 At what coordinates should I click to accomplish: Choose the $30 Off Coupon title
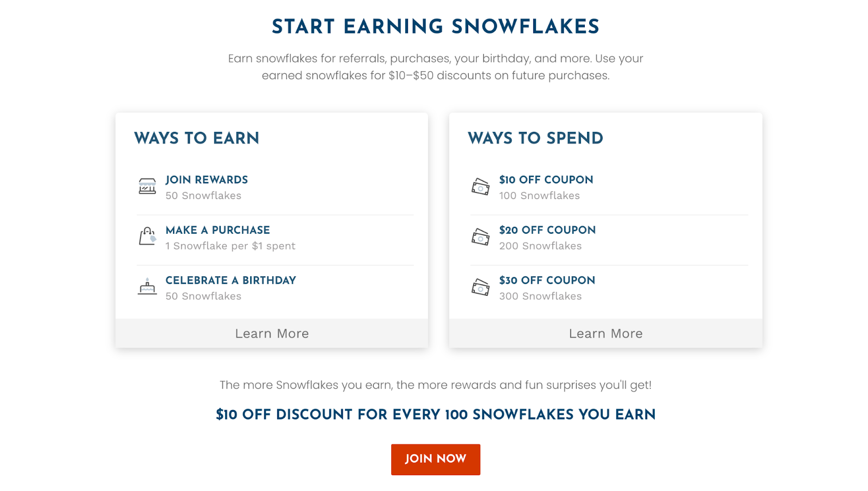pyautogui.click(x=547, y=280)
